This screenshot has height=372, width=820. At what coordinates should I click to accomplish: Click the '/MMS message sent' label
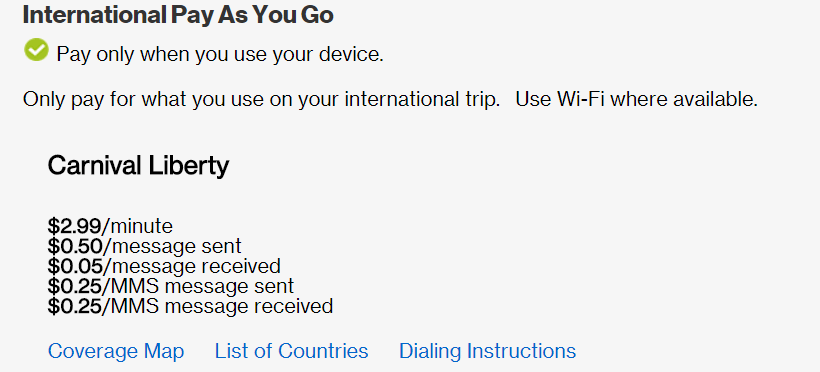(x=198, y=286)
